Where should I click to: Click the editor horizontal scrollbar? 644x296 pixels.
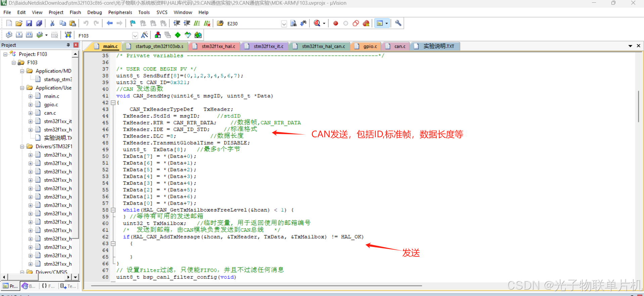point(256,286)
